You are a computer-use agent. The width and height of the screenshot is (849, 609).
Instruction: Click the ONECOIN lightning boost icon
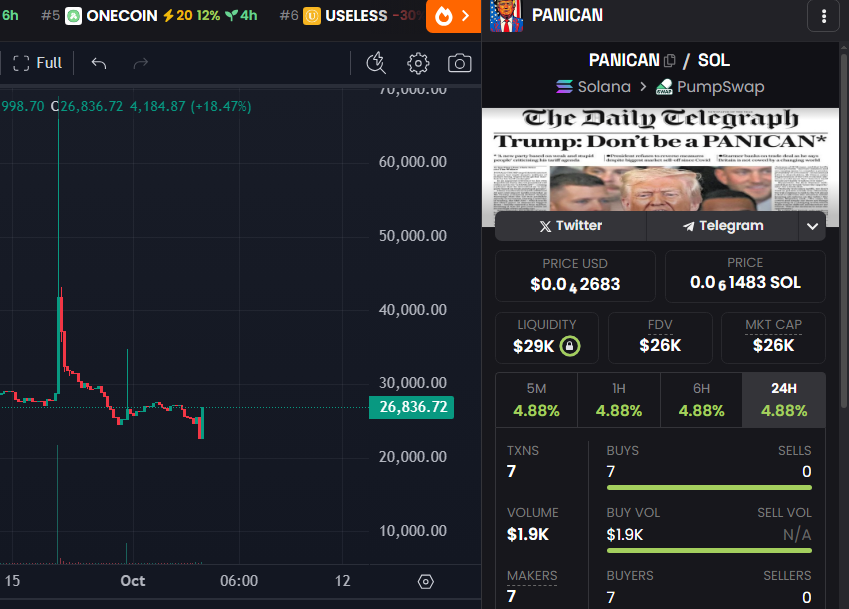click(168, 16)
